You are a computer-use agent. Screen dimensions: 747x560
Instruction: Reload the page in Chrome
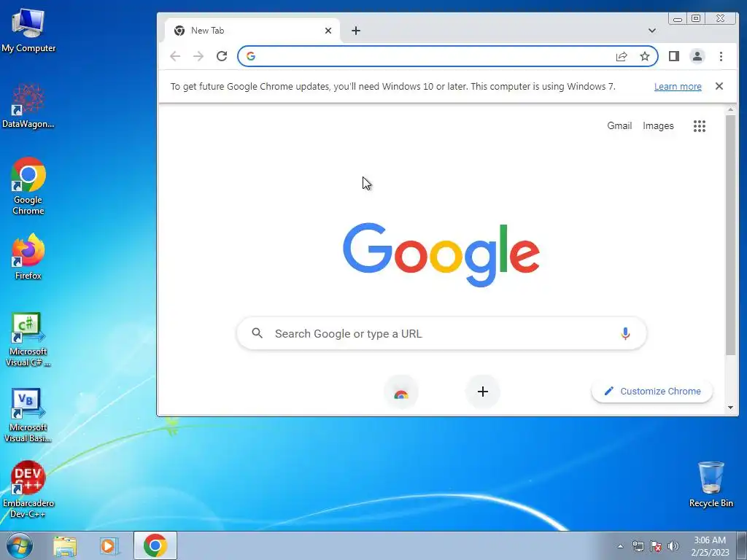(x=222, y=56)
